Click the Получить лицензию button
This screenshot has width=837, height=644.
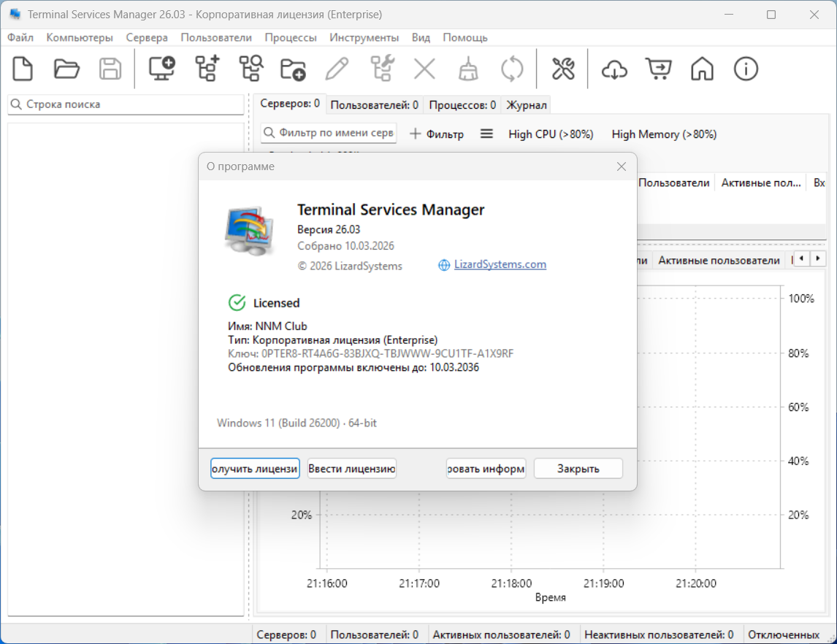coord(255,469)
